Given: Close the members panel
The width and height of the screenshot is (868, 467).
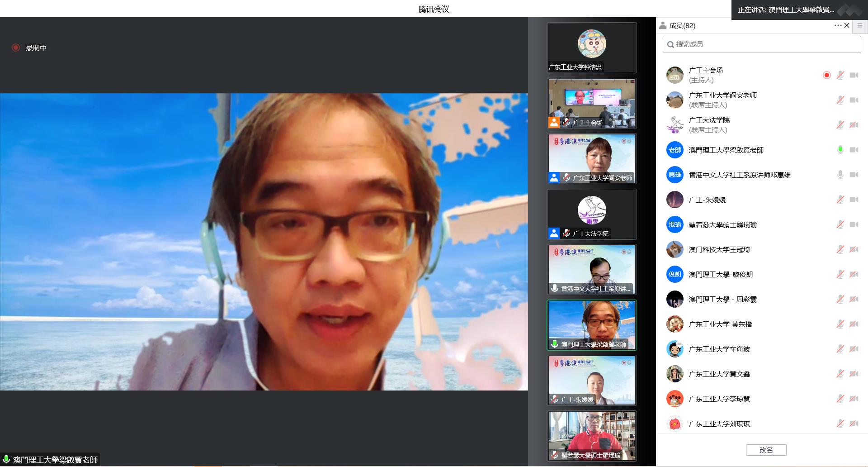Looking at the screenshot, I should 847,25.
